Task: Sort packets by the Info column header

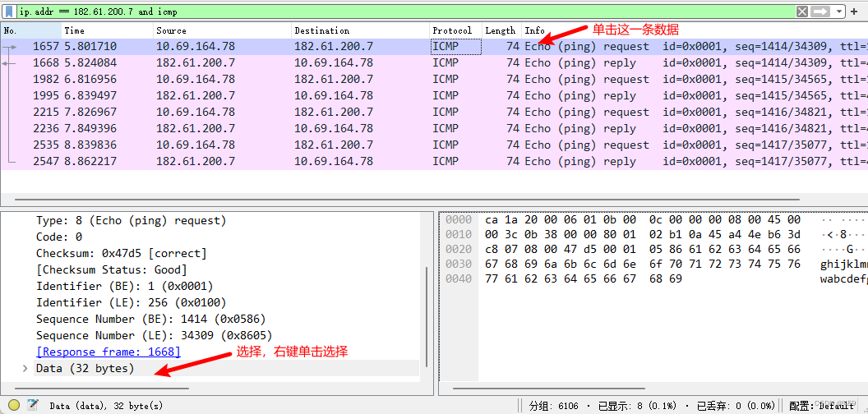Action: (x=695, y=30)
